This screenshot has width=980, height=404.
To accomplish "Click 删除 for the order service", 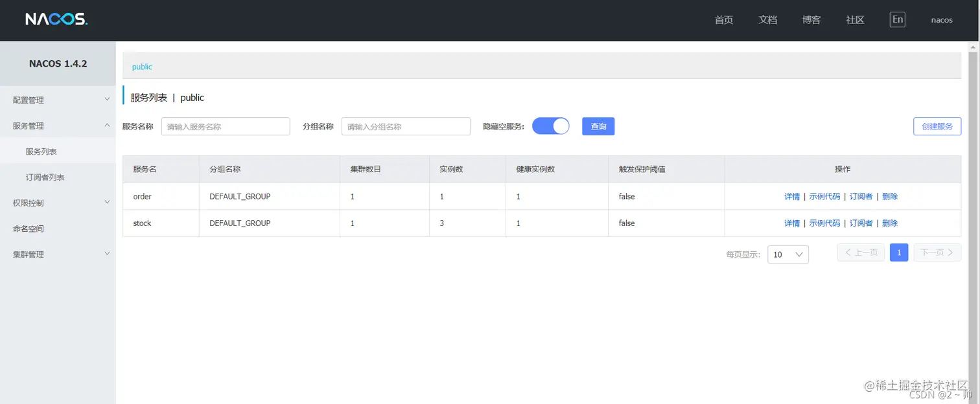I will [890, 196].
